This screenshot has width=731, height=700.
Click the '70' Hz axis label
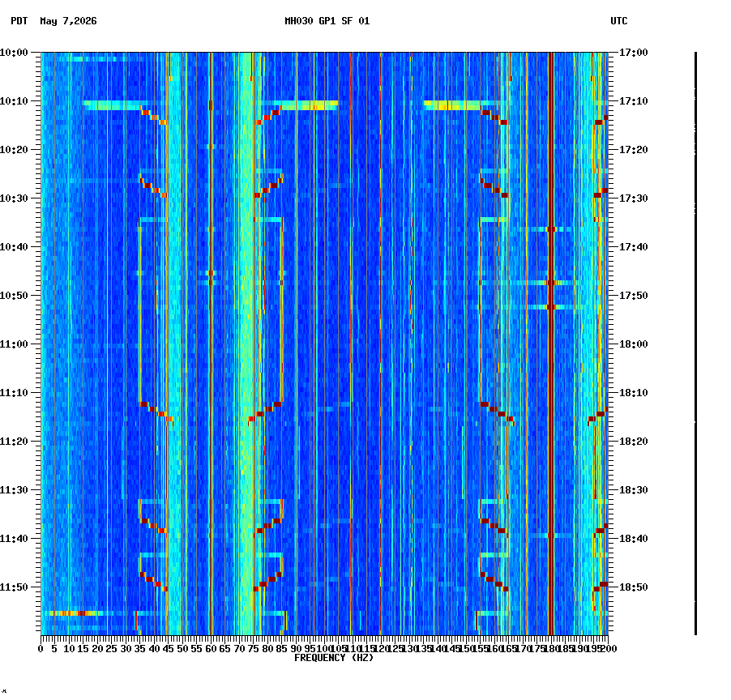[x=239, y=649]
